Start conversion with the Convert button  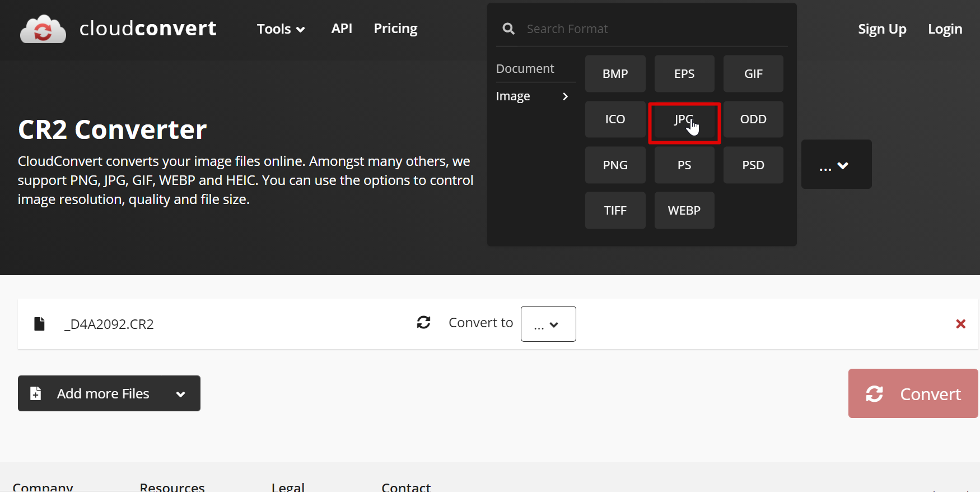[913, 393]
